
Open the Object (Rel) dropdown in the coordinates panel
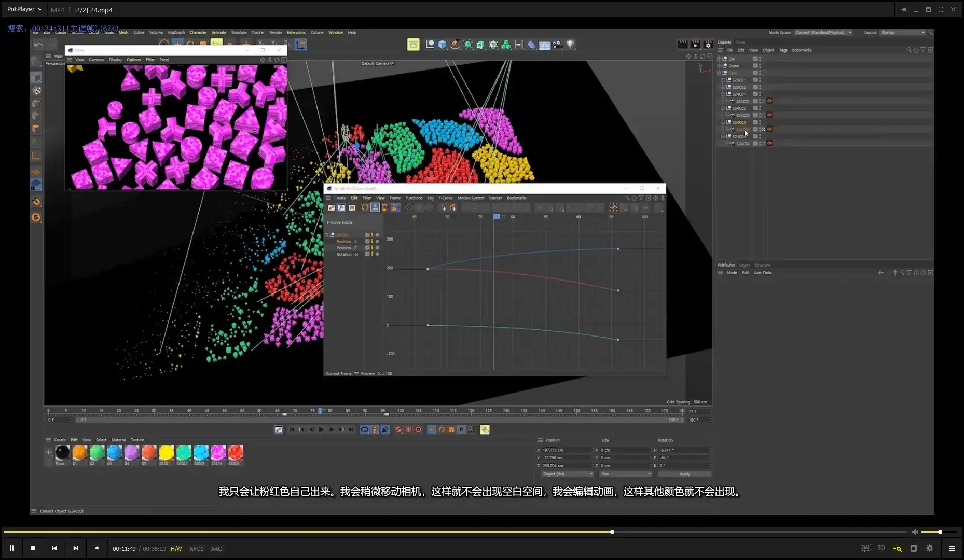(567, 473)
